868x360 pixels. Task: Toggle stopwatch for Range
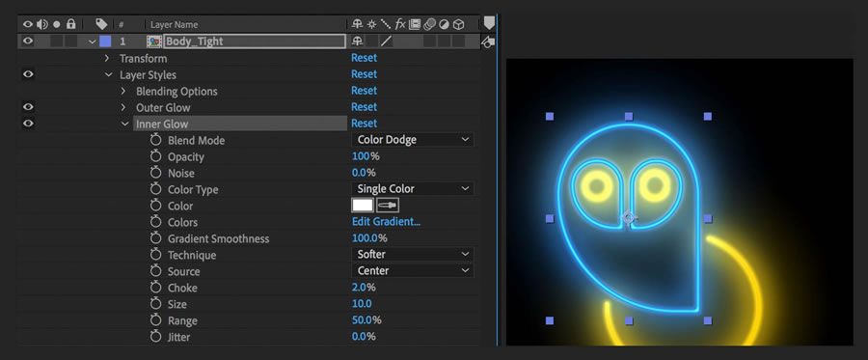(155, 320)
